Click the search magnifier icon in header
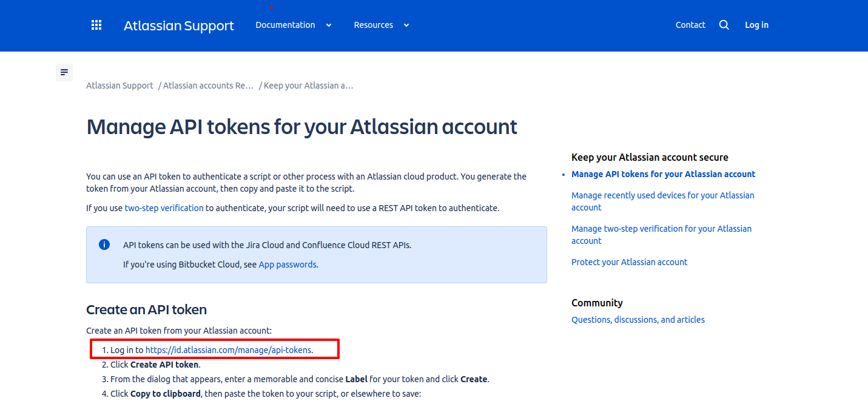 point(724,25)
